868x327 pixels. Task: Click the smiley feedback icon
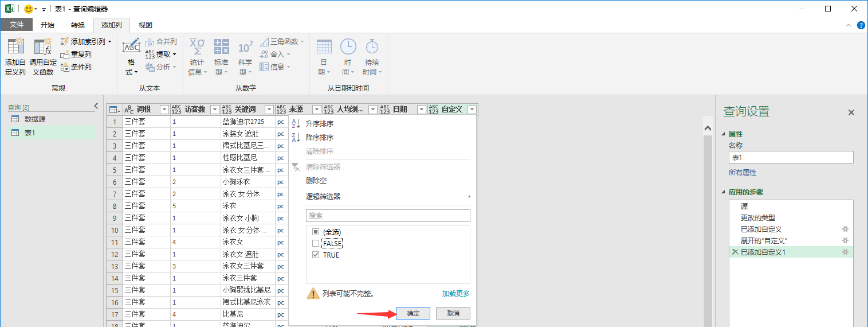tap(28, 9)
